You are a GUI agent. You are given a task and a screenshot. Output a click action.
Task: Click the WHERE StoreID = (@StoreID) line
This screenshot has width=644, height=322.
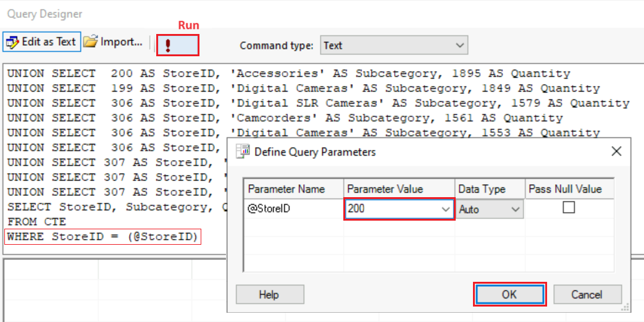[x=104, y=237]
